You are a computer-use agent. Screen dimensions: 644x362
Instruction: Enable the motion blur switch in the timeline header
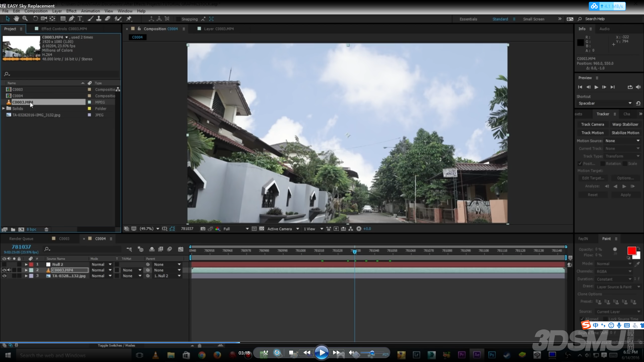click(x=170, y=249)
